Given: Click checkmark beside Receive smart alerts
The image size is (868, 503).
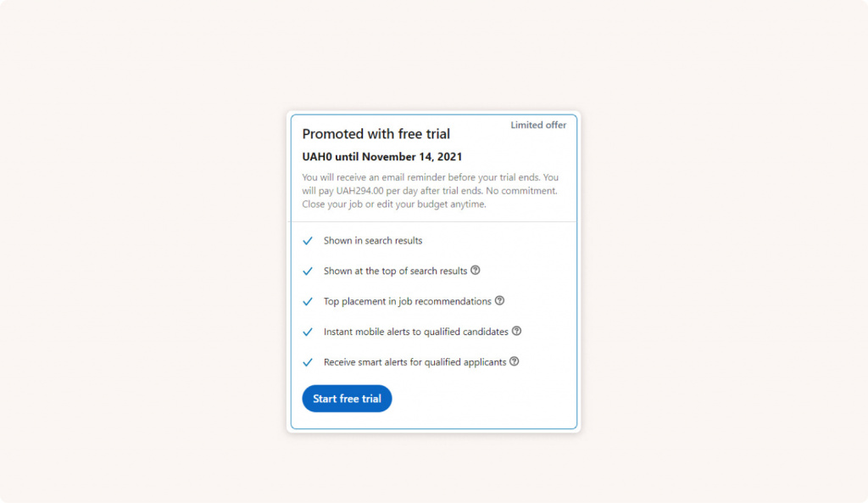Looking at the screenshot, I should [x=308, y=363].
